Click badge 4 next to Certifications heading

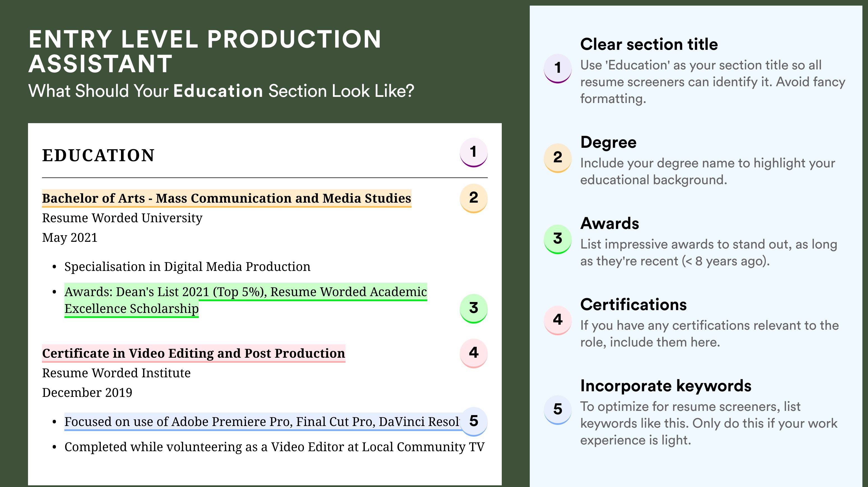[x=557, y=320]
